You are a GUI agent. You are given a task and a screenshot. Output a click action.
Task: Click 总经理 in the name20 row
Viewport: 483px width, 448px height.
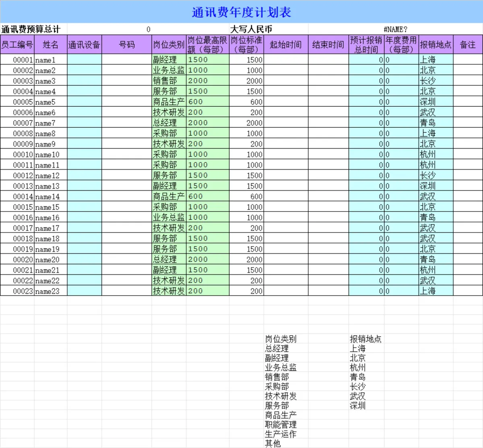(169, 259)
